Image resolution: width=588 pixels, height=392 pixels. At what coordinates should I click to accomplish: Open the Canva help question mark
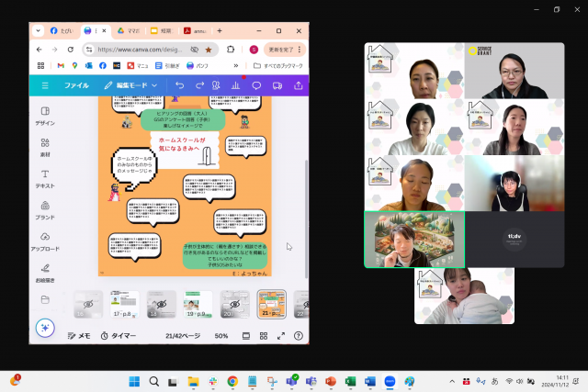[299, 336]
